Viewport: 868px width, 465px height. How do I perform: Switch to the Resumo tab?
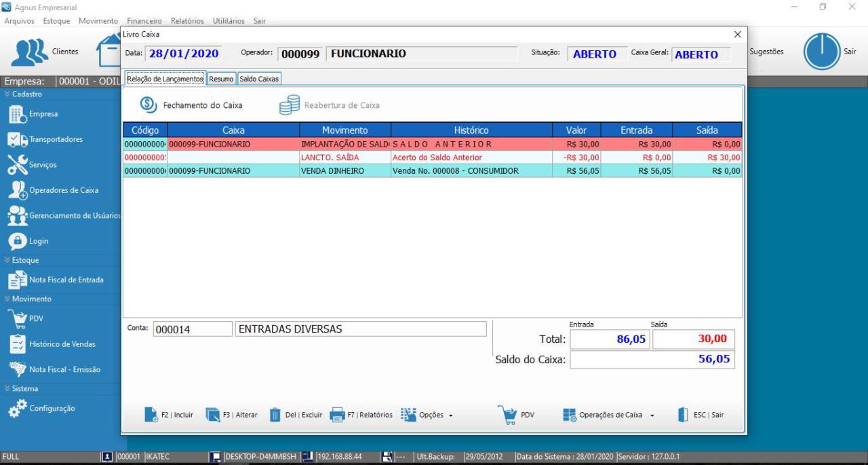pos(221,79)
